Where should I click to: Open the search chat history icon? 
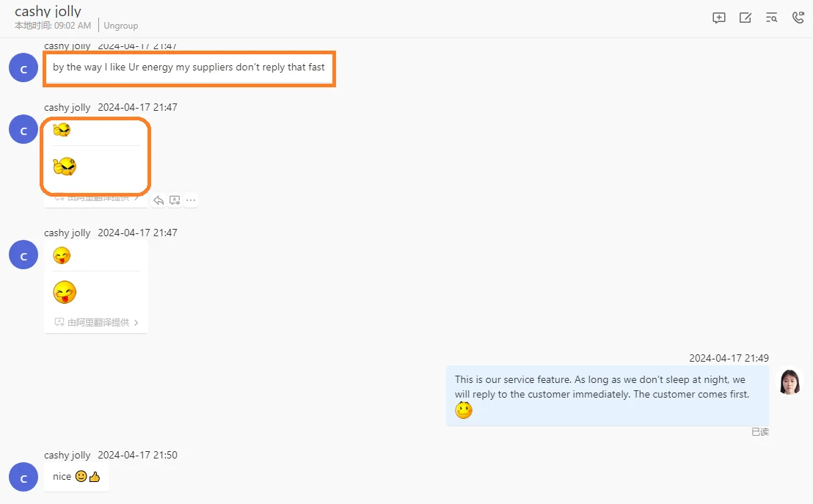(x=771, y=18)
